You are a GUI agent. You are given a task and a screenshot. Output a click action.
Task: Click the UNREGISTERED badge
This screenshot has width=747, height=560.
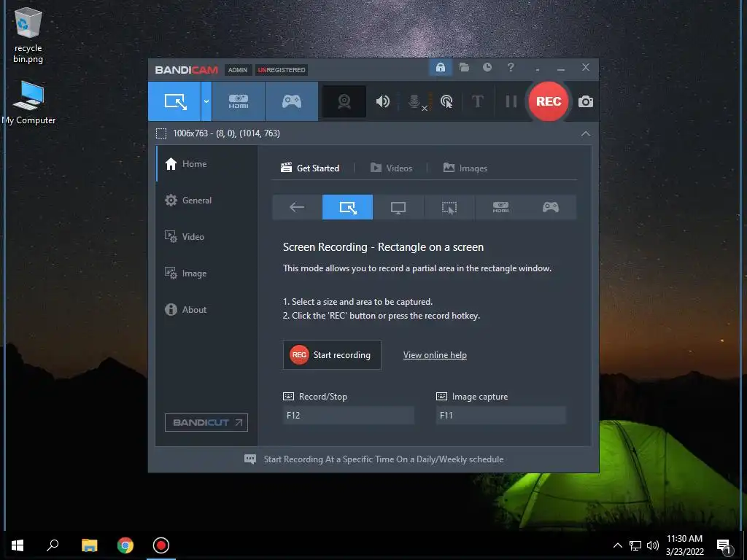click(282, 70)
